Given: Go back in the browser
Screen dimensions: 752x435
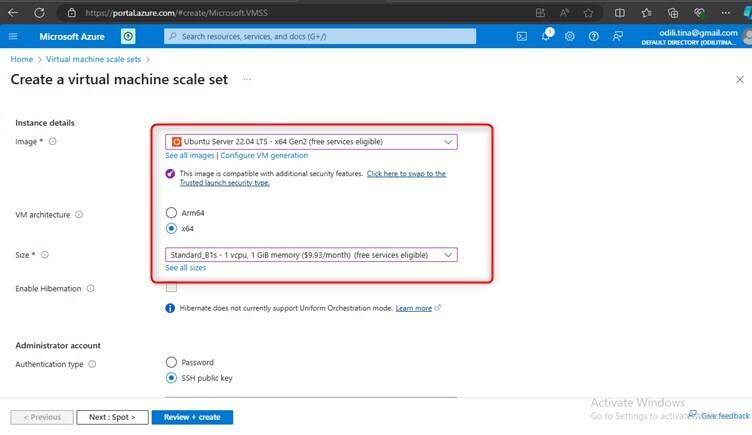Looking at the screenshot, I should coord(13,13).
